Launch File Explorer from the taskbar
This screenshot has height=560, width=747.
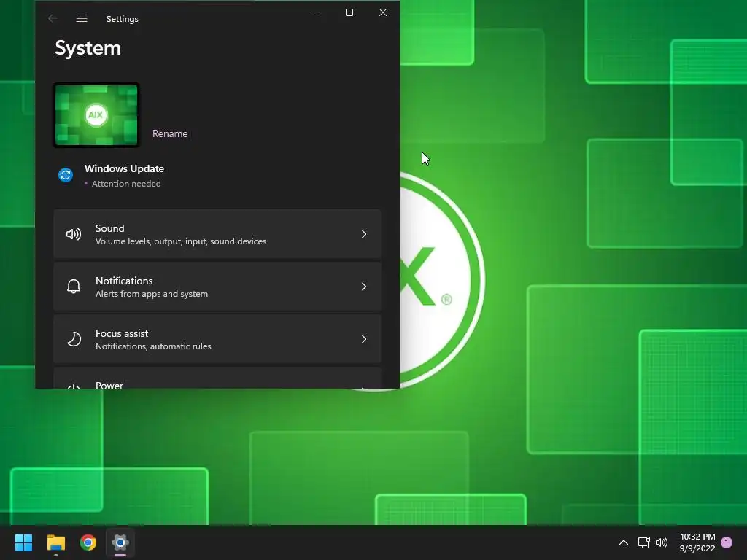[x=55, y=542]
